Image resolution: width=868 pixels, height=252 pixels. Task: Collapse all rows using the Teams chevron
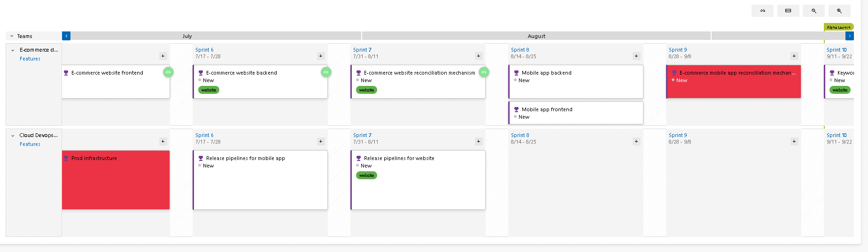click(x=12, y=36)
